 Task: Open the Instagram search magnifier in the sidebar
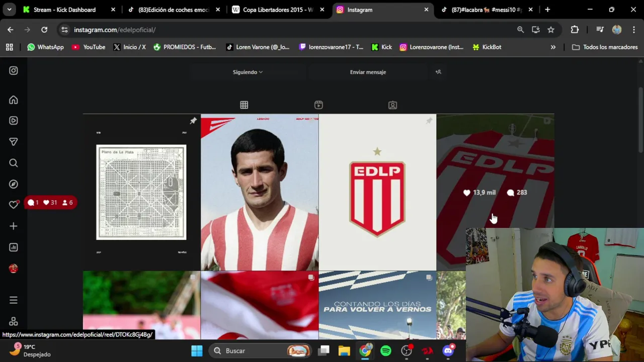[x=14, y=163]
